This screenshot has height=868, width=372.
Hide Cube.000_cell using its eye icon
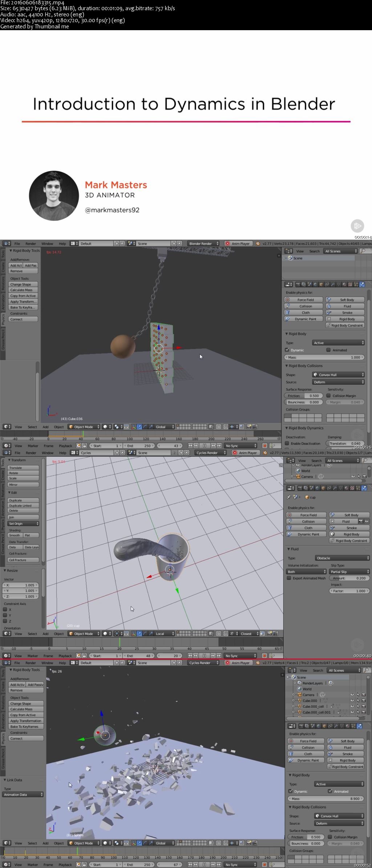[x=352, y=706]
